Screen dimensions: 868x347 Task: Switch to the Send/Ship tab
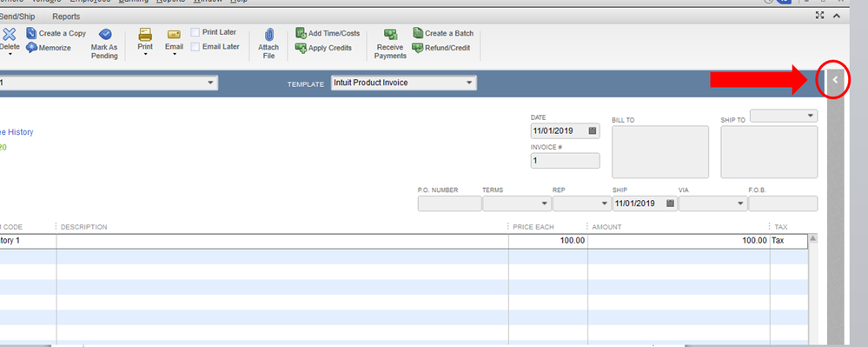click(17, 17)
